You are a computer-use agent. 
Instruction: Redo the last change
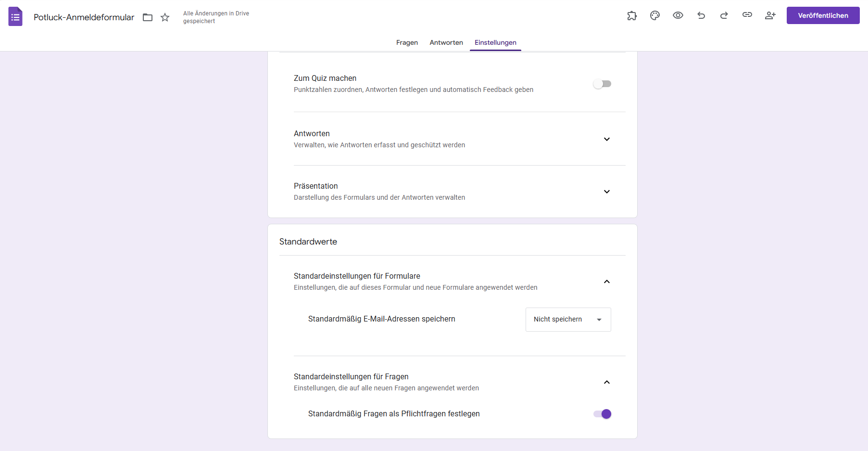click(x=724, y=15)
